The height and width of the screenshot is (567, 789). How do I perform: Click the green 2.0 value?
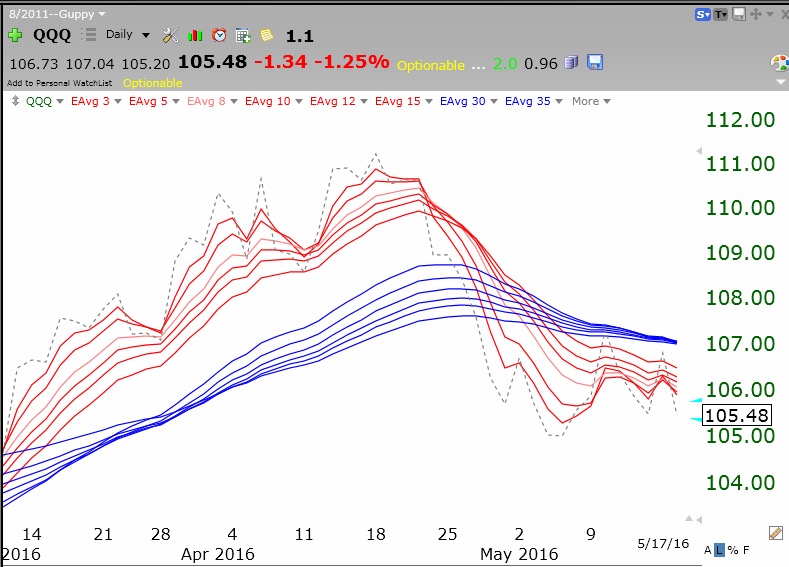505,64
